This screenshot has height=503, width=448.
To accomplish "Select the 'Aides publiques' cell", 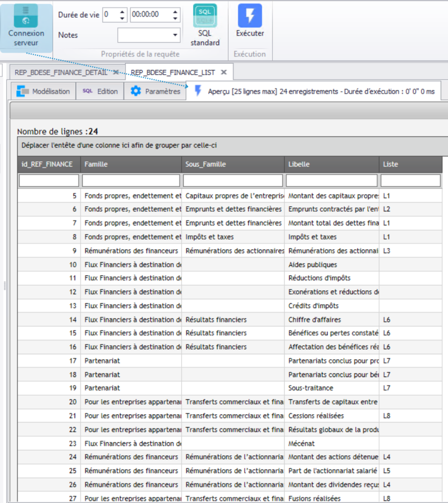I will 332,265.
